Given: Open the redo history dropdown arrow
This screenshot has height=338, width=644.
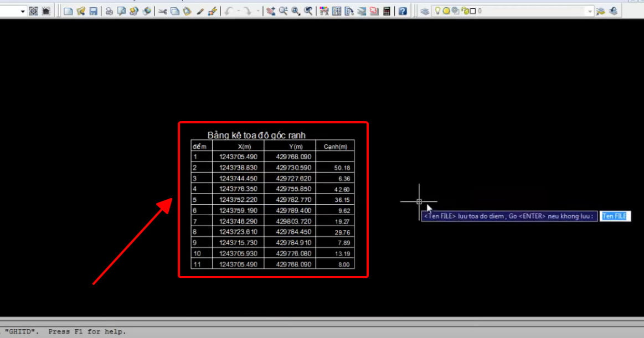Looking at the screenshot, I should tap(257, 11).
